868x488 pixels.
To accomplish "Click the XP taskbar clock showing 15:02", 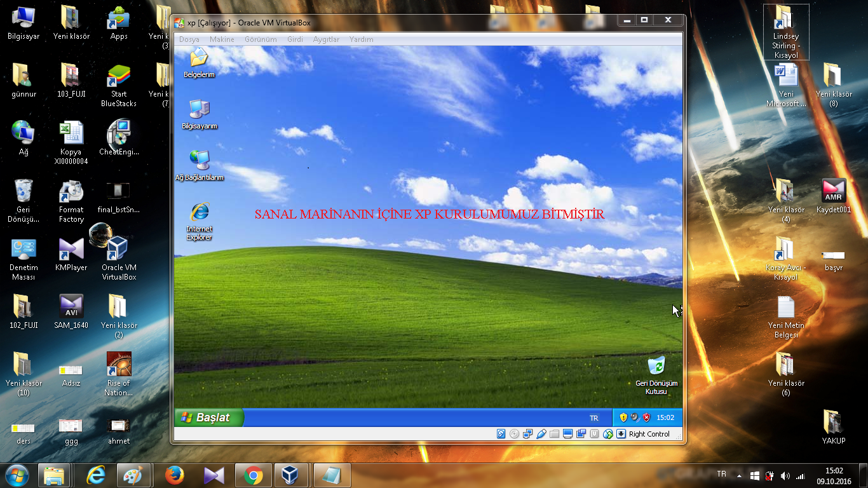I will [x=665, y=417].
